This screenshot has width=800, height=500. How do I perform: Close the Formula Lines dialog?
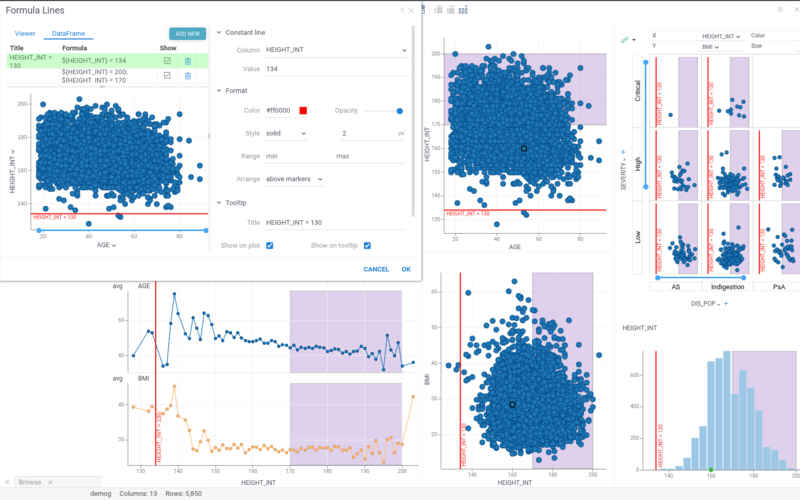pos(411,10)
